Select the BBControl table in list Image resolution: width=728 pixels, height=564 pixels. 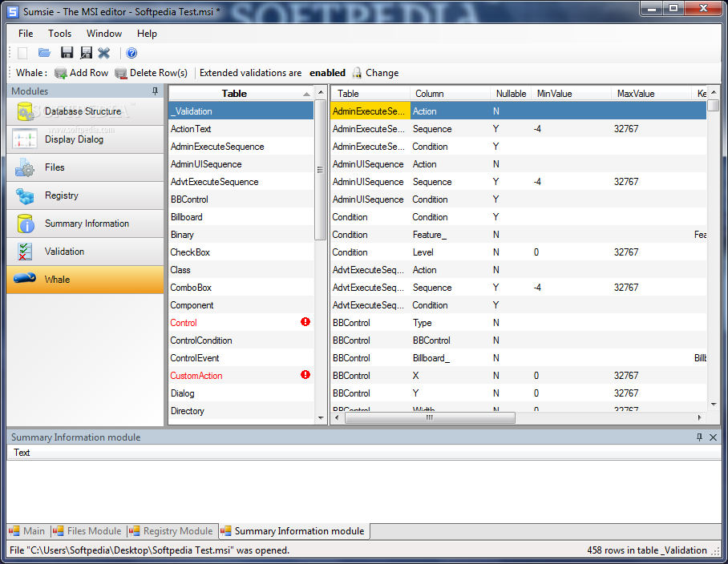tap(241, 199)
